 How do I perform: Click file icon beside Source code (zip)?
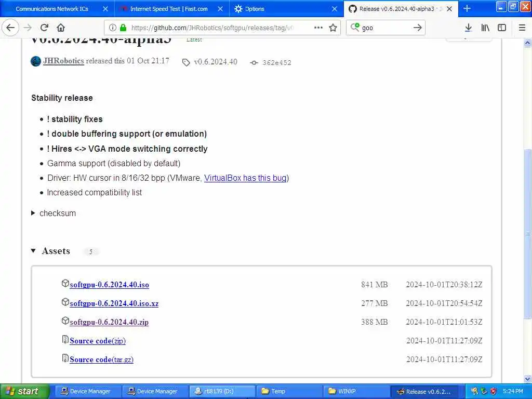click(65, 339)
